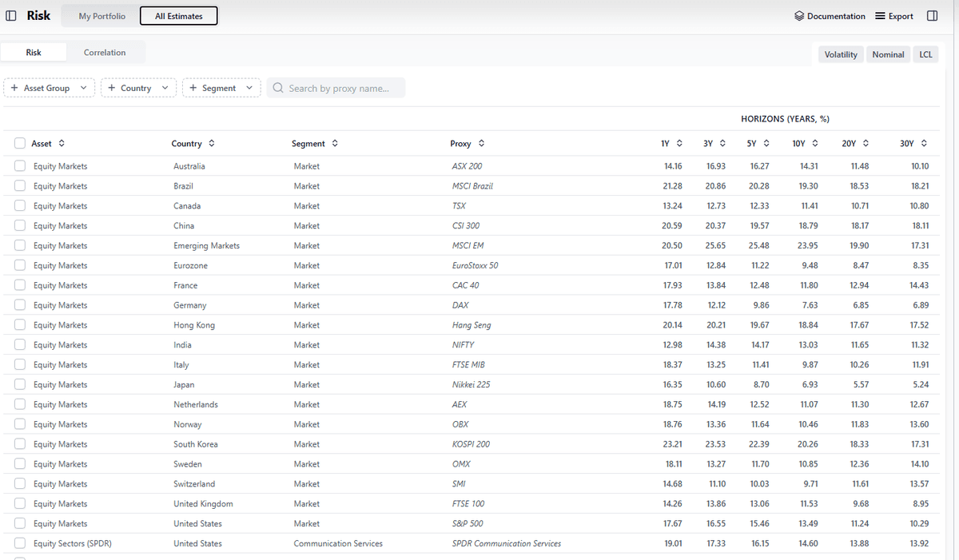Click the Volatility button
This screenshot has height=560, width=959.
coord(841,54)
